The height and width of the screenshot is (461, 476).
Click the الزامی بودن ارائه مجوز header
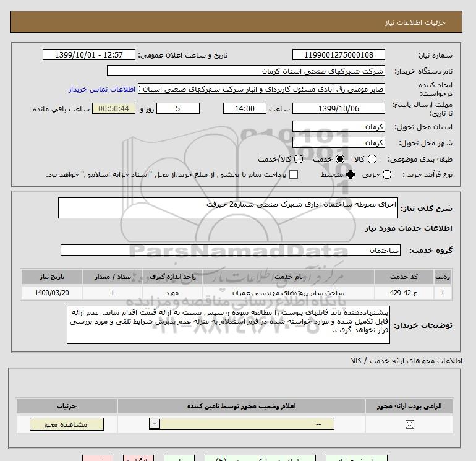(x=409, y=406)
